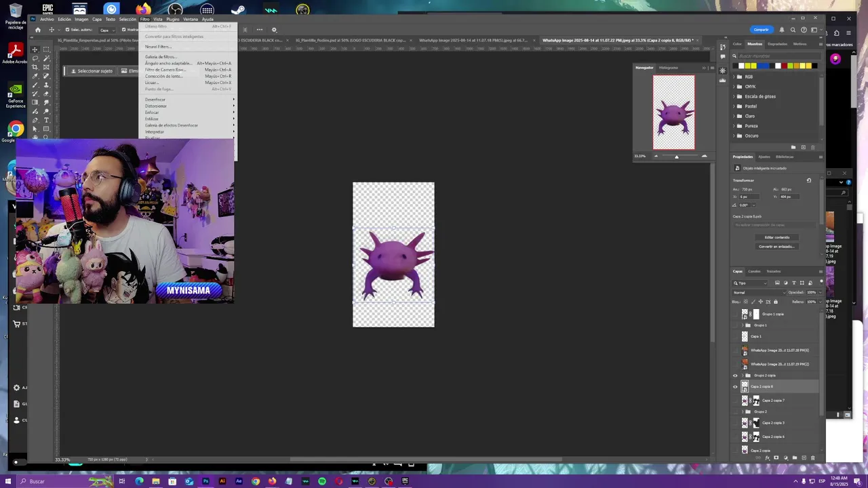Reset transform in Properties panel
Image resolution: width=868 pixels, height=488 pixels.
808,180
